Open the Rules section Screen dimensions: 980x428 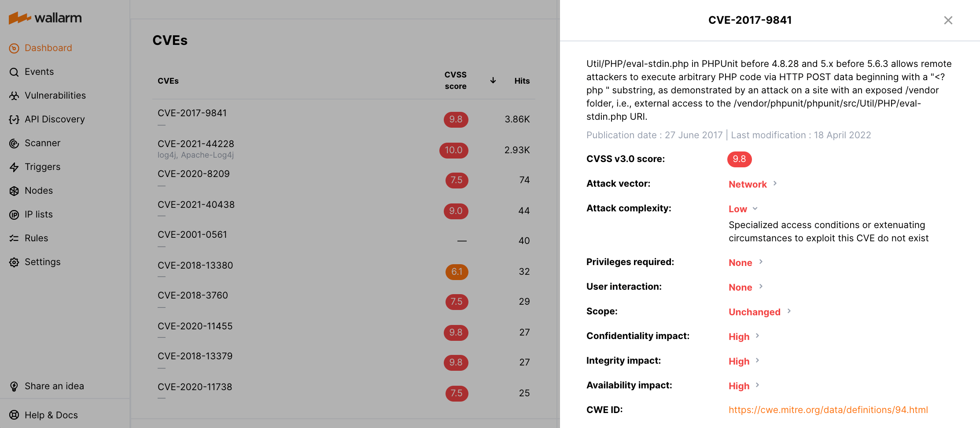(x=14, y=238)
